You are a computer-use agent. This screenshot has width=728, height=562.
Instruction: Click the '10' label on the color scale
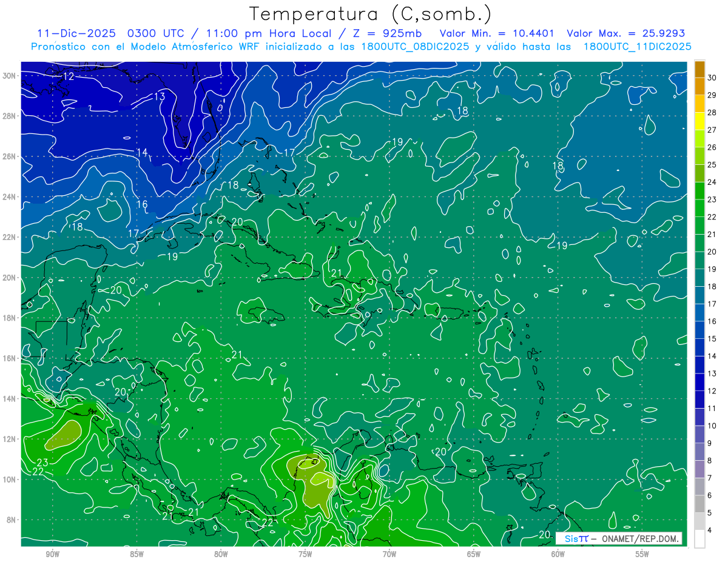(x=712, y=426)
